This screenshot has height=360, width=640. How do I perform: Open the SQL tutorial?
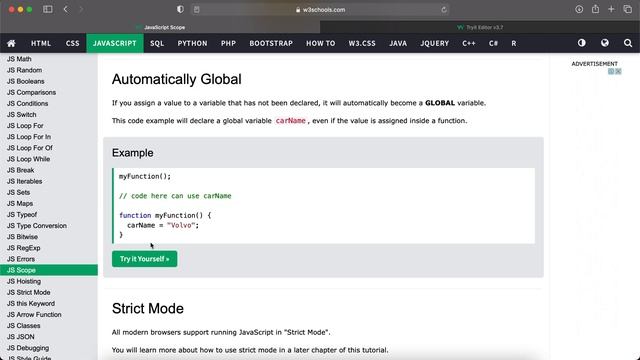pyautogui.click(x=157, y=43)
